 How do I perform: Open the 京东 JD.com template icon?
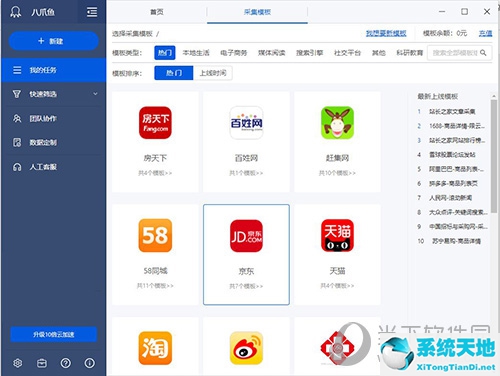(246, 236)
